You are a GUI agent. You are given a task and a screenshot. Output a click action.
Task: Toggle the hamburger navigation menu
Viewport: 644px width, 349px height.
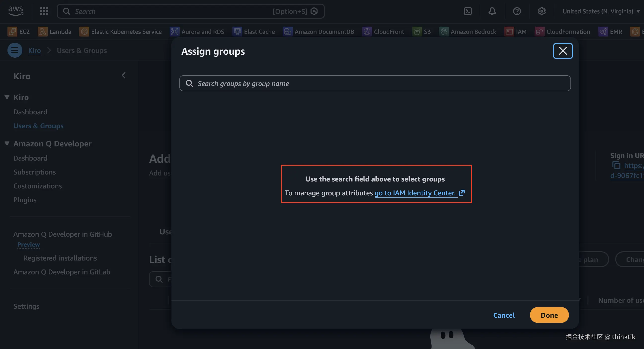(15, 50)
